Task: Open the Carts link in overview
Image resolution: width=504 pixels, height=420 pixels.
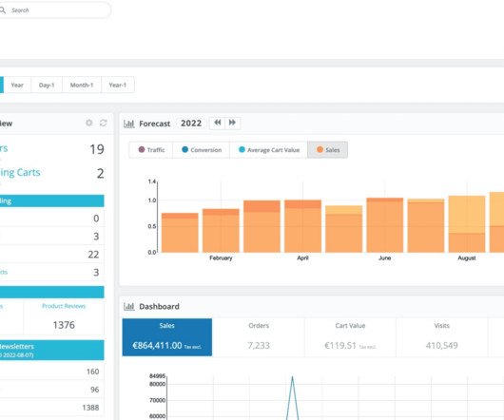Action: point(20,172)
